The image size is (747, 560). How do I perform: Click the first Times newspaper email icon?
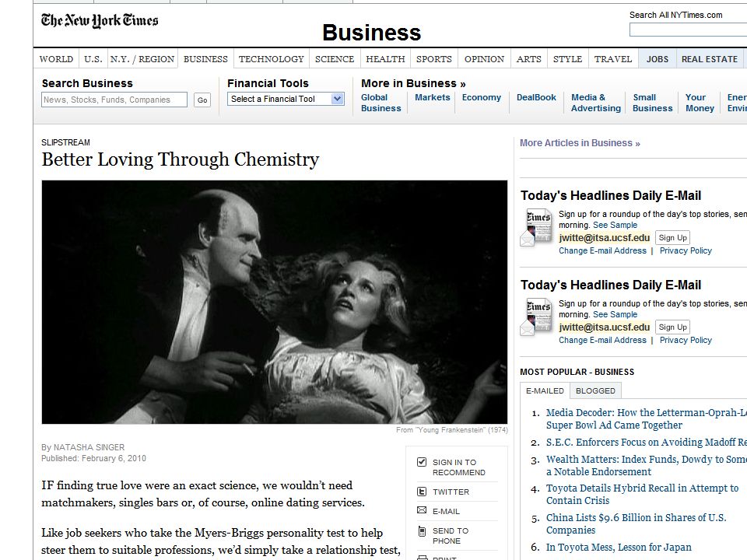(536, 228)
